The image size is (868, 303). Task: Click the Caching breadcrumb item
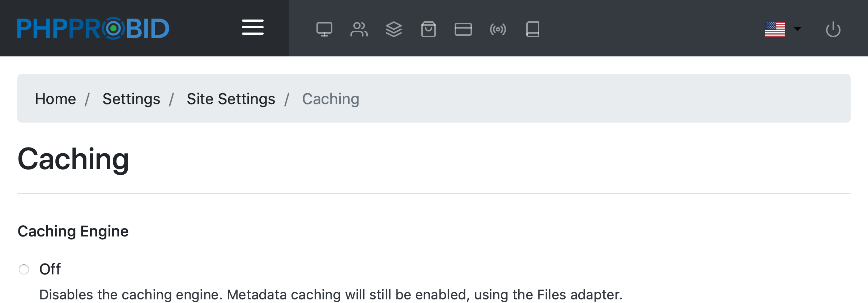[331, 99]
